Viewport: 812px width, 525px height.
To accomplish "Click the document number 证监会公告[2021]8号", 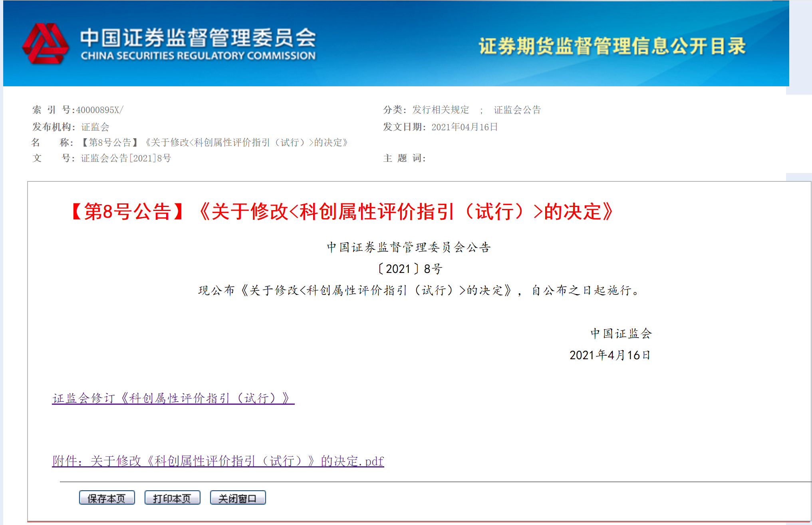I will [x=126, y=158].
